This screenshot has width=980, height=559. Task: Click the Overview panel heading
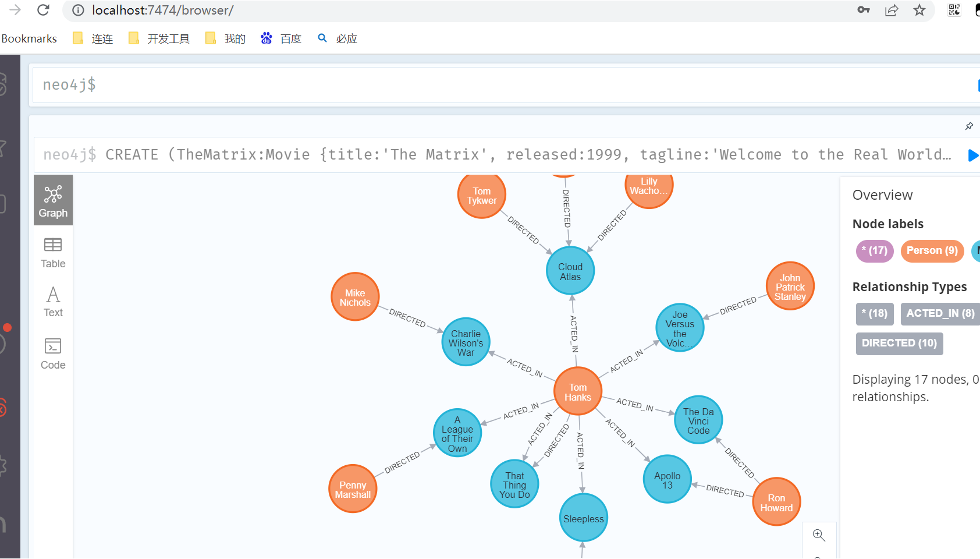882,195
